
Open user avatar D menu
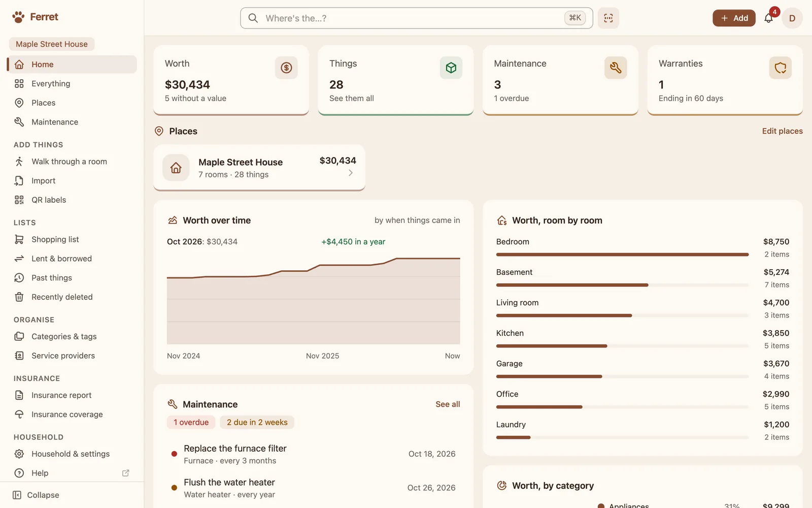pyautogui.click(x=792, y=18)
